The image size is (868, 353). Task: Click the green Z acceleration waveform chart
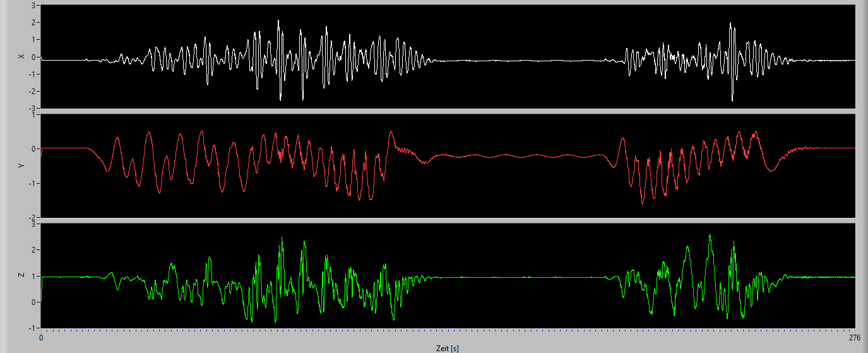pos(448,275)
